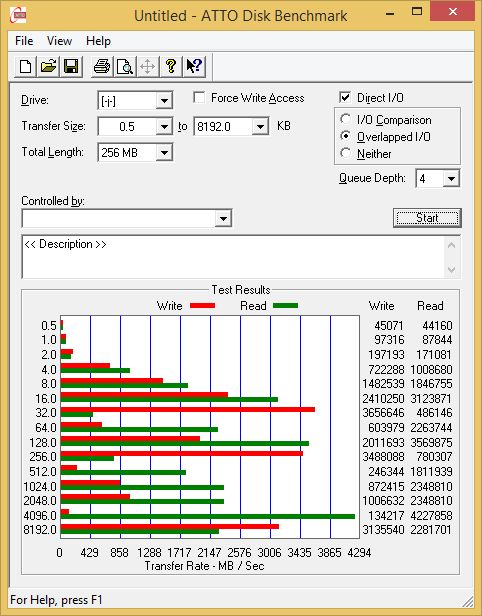Expand the Transfer Size maximum 8192.0 dropdown
The height and width of the screenshot is (616, 482).
point(260,126)
